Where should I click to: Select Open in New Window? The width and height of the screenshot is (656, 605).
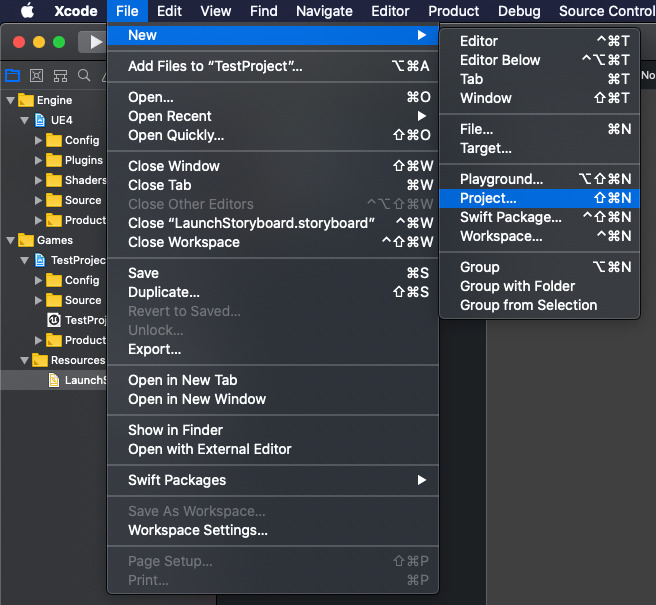point(273,399)
